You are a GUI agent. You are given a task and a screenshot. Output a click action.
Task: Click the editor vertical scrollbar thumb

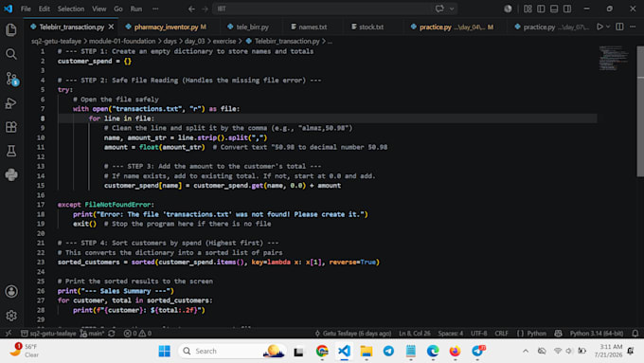tap(640, 111)
